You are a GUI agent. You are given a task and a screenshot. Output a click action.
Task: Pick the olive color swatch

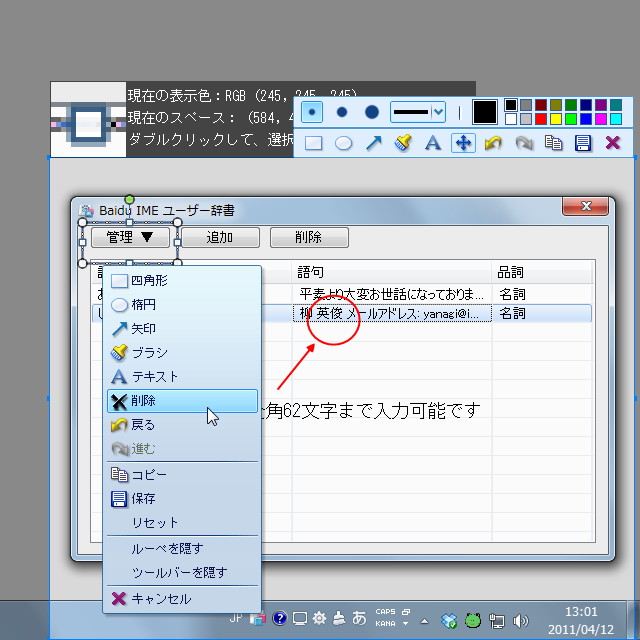(x=556, y=105)
